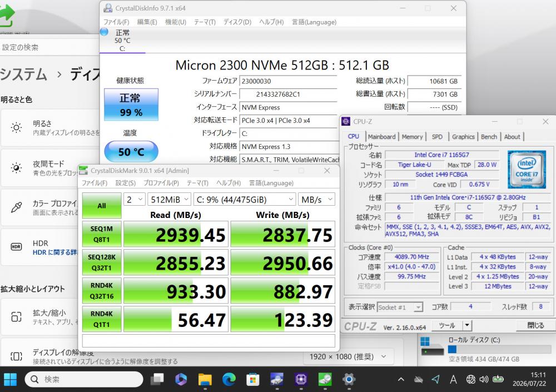Run the SEQ1M Q8T1 test
This screenshot has width=556, height=392.
[x=102, y=234]
